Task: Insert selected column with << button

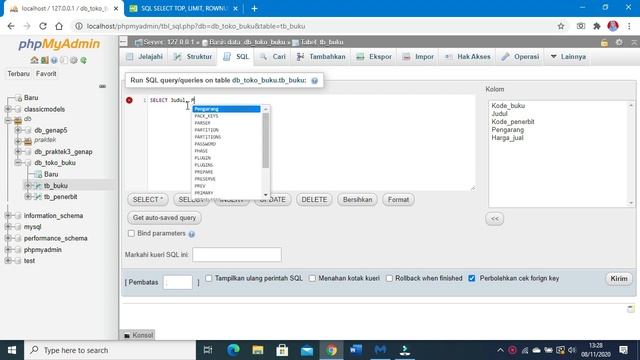Action: click(x=495, y=218)
